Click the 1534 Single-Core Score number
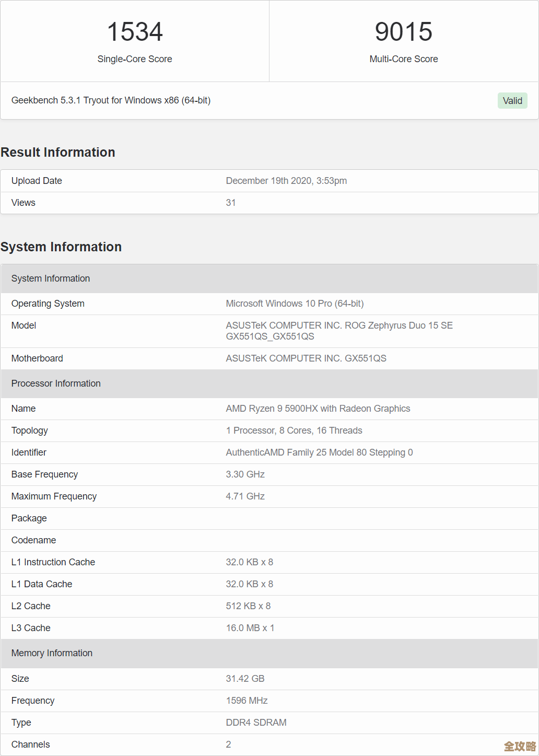Screen dimensions: 539x756 tap(135, 32)
